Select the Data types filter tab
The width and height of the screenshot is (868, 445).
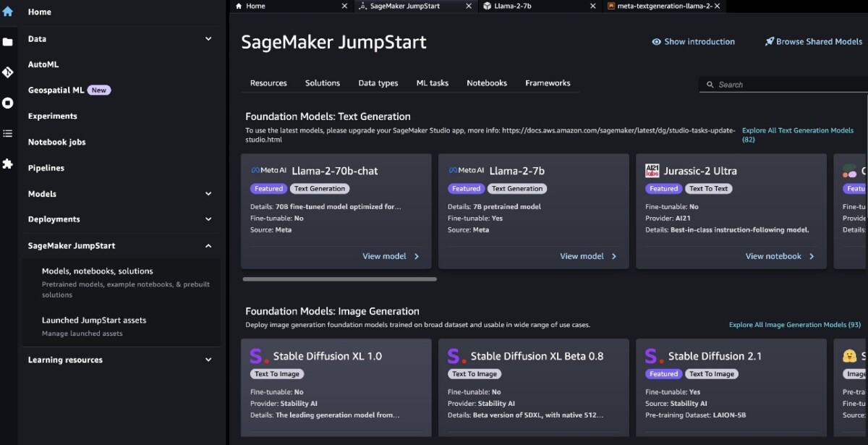click(x=378, y=83)
